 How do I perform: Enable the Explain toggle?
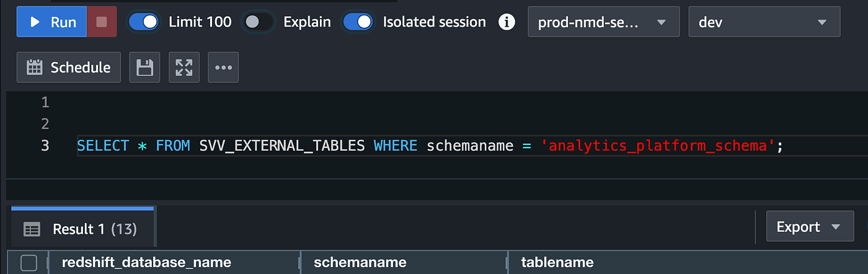coord(258,22)
